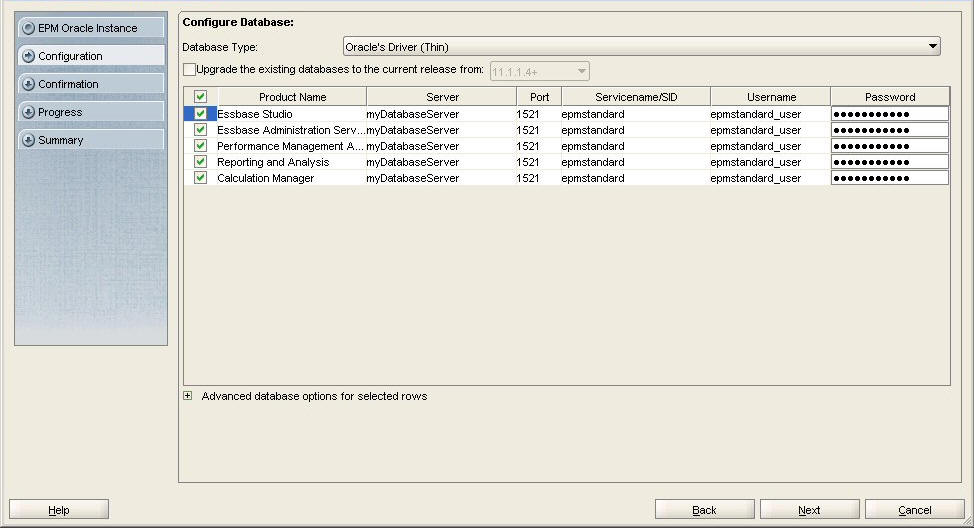Uncheck the Calculation Manager row checkbox
The height and width of the screenshot is (528, 974).
[200, 178]
